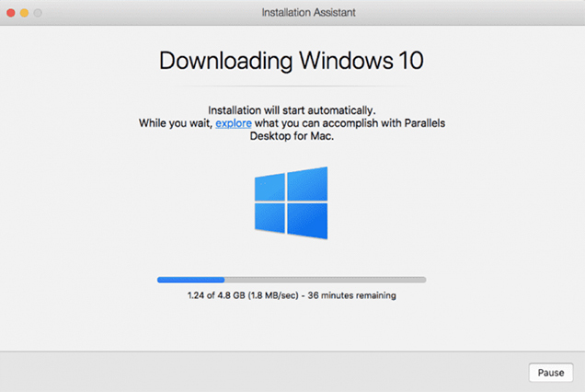
Task: Click the empty bottom bar left of Pause
Action: (258, 372)
